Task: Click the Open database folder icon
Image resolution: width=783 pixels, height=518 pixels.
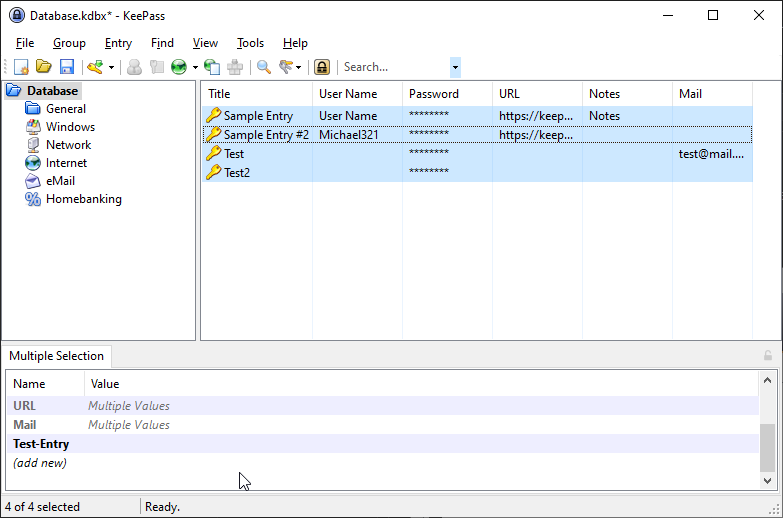Action: tap(44, 67)
